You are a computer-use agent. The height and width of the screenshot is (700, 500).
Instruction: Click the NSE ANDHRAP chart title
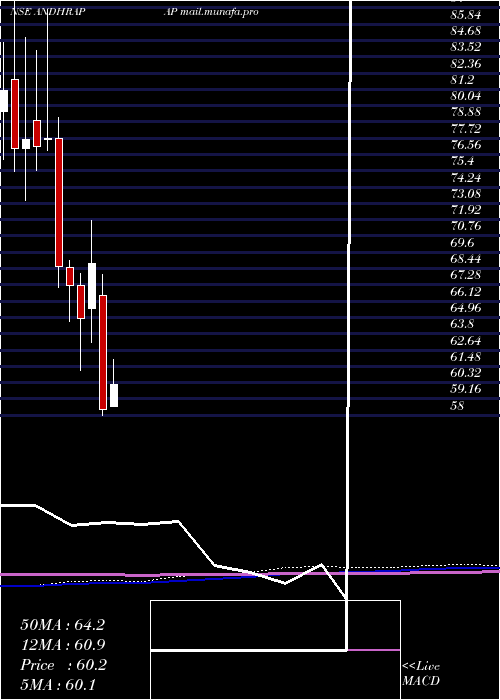(x=48, y=12)
